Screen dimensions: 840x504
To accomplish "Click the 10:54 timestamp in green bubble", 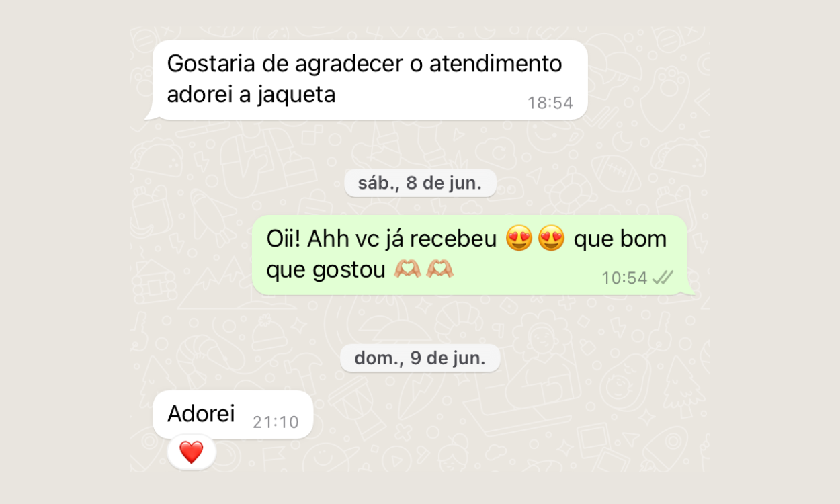I will [624, 278].
